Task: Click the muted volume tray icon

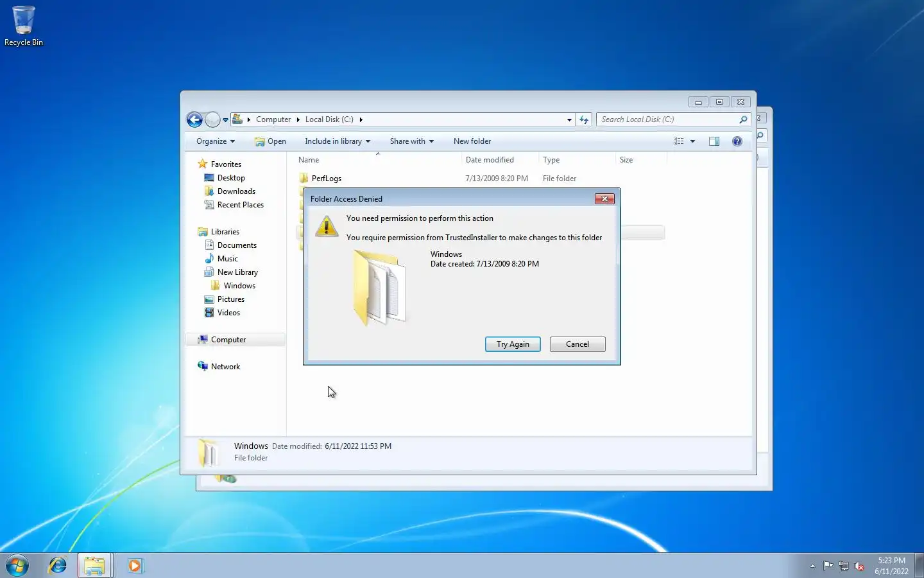Action: [x=859, y=566]
